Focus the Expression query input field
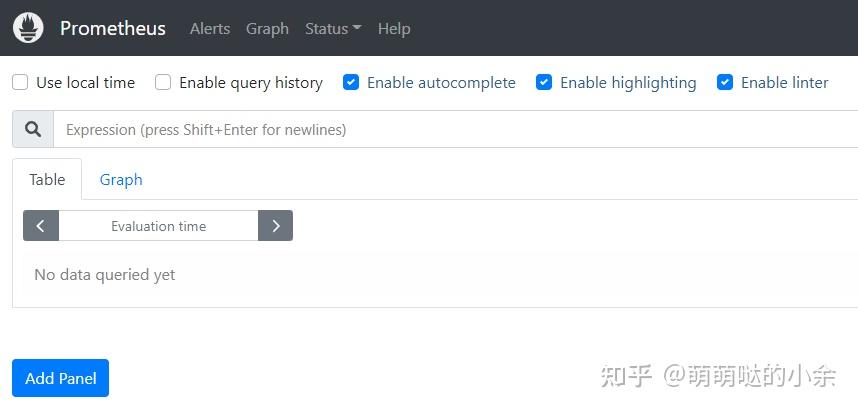The width and height of the screenshot is (858, 410). [456, 129]
